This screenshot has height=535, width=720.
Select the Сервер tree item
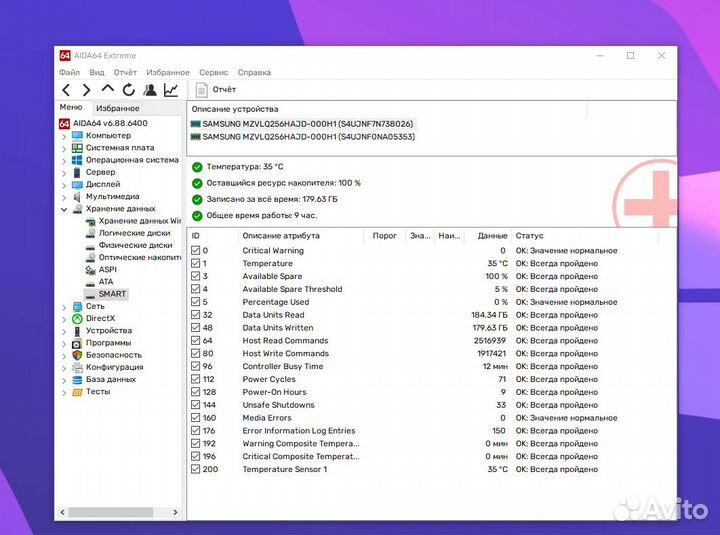click(x=94, y=172)
